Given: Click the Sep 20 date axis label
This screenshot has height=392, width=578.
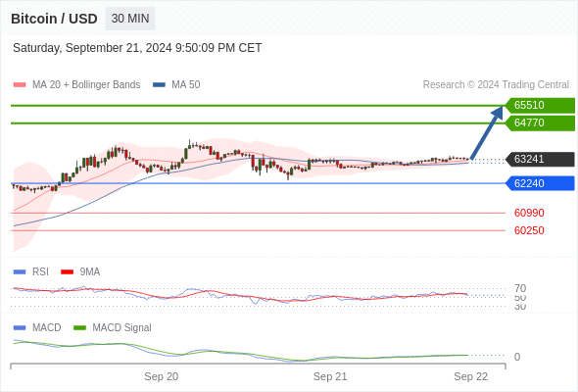Looking at the screenshot, I should (x=161, y=376).
